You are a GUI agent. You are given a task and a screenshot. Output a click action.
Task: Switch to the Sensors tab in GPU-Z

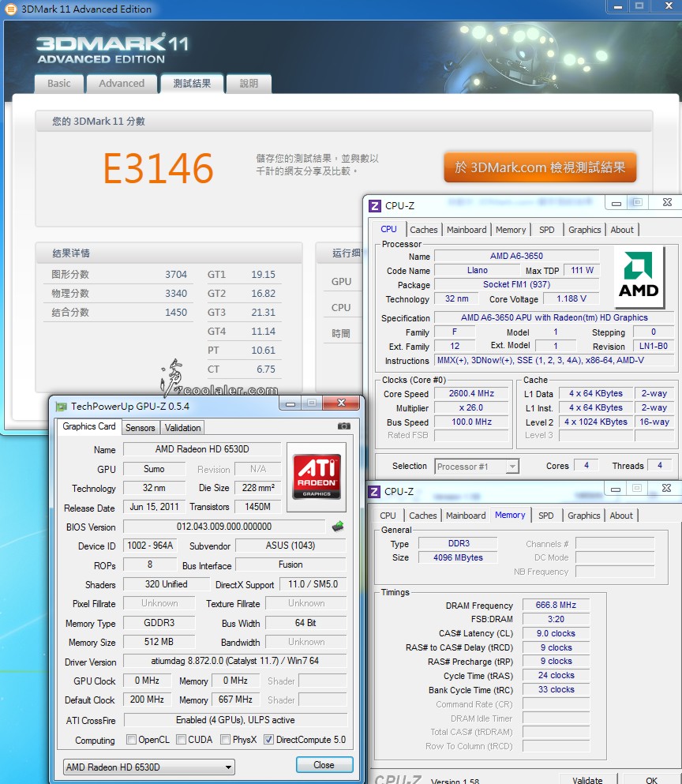coord(140,427)
